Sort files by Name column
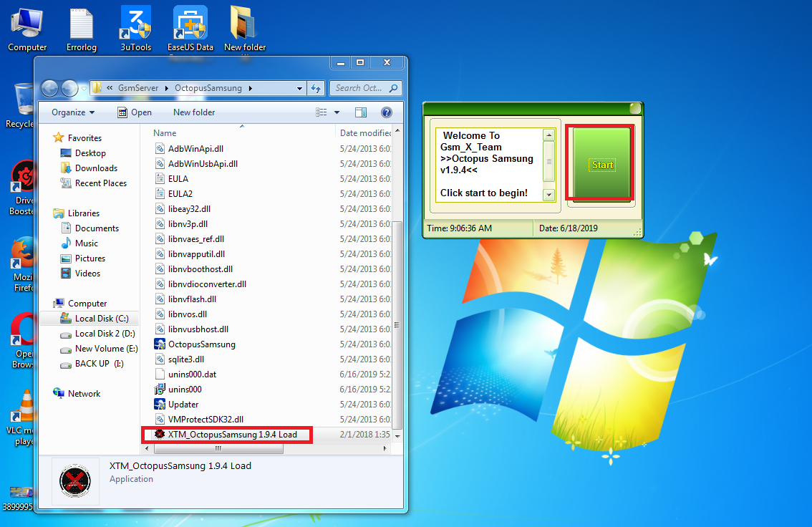The height and width of the screenshot is (527, 812). [238, 133]
